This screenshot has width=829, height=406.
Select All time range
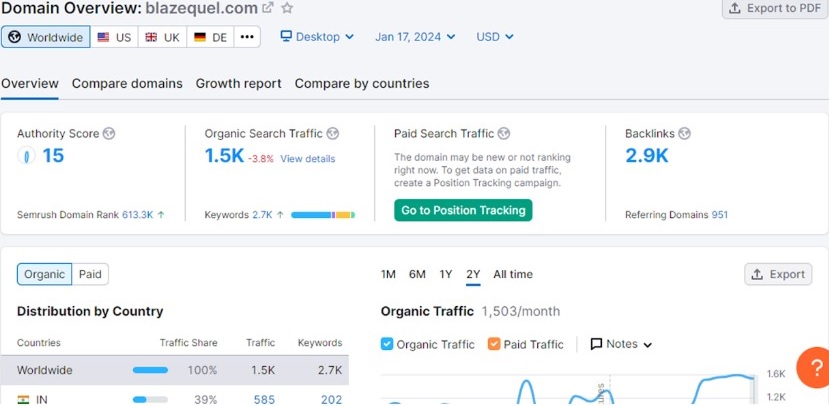click(x=513, y=274)
